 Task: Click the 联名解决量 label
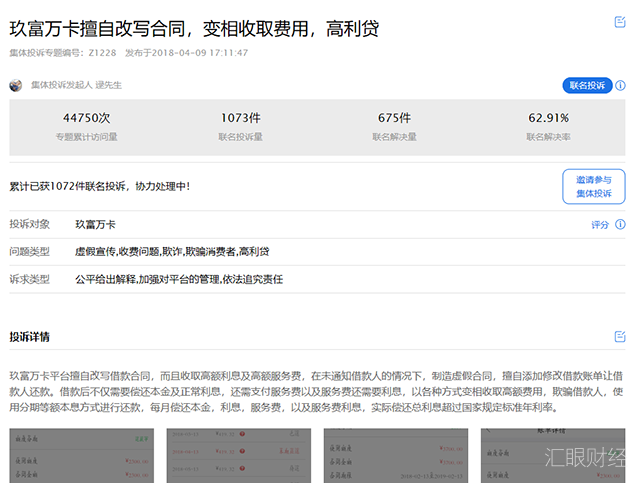tap(394, 137)
